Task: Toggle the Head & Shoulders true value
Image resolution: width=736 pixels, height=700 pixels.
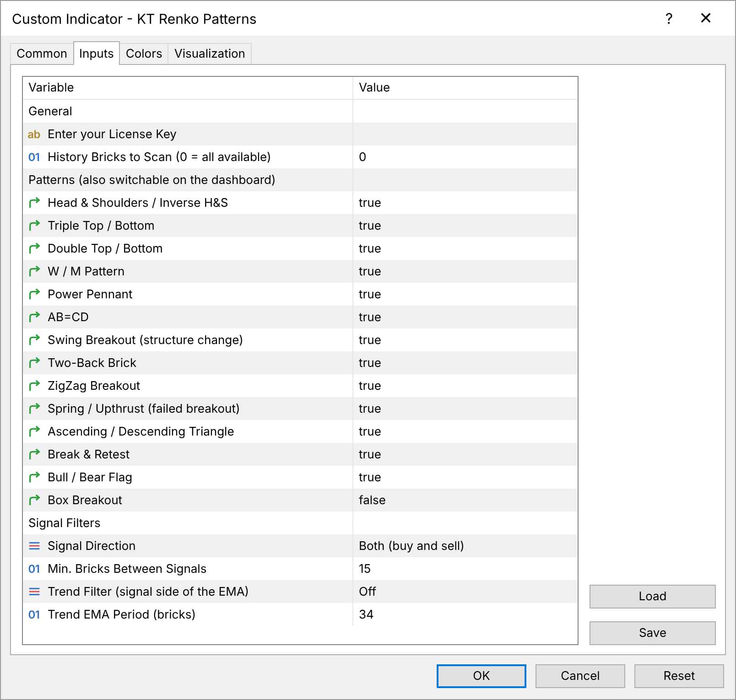Action: tap(465, 203)
